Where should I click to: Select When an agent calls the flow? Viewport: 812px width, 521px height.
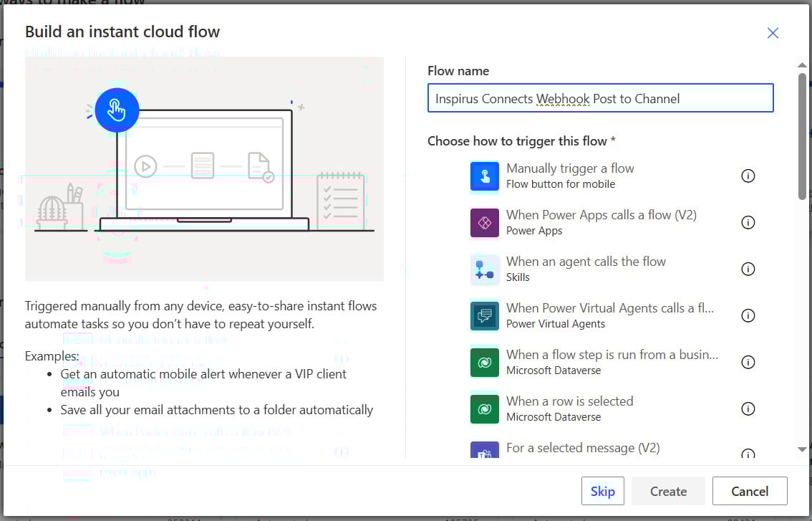tap(613, 269)
